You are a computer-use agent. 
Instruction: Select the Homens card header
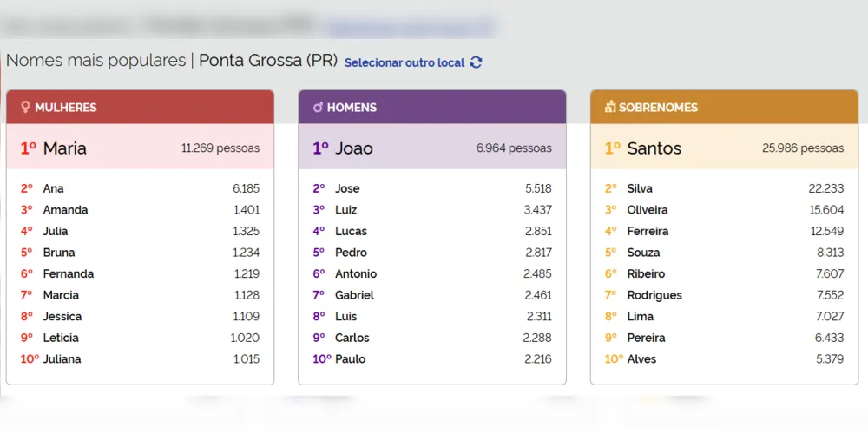pos(432,107)
